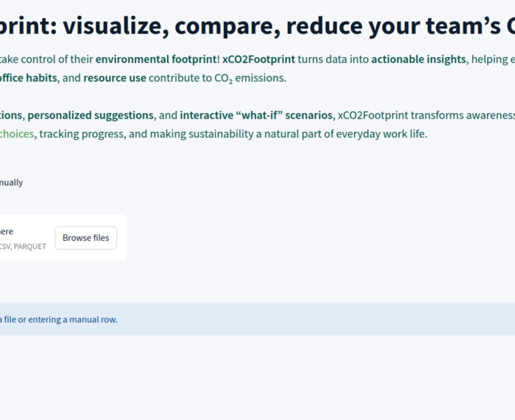Click the green 'choices' text
Viewport: 515px width, 420px height.
pyautogui.click(x=17, y=135)
